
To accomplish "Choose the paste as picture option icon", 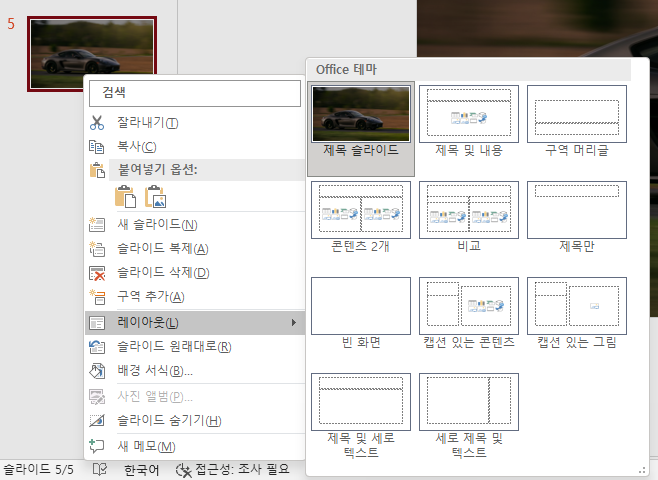I will 156,196.
